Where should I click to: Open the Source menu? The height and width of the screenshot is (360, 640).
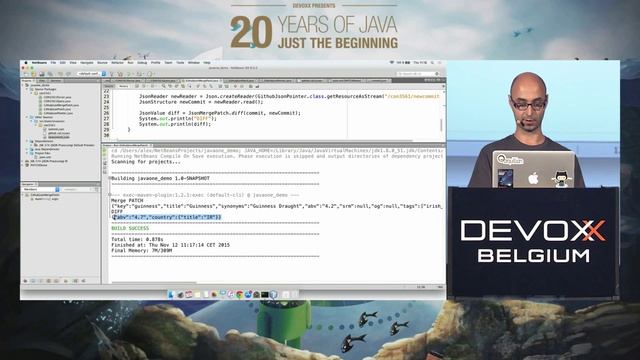click(102, 62)
